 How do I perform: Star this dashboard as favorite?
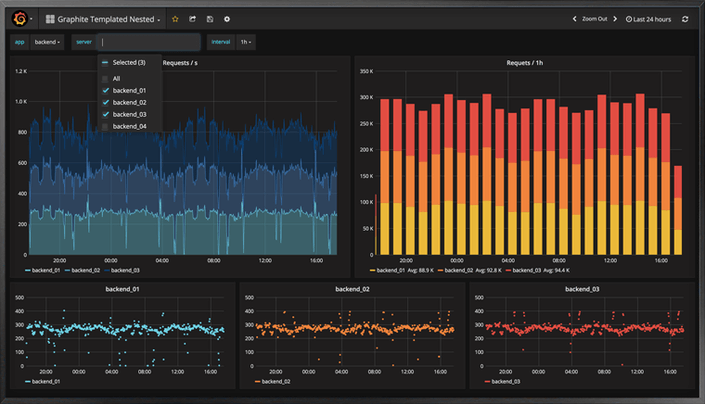[x=175, y=19]
